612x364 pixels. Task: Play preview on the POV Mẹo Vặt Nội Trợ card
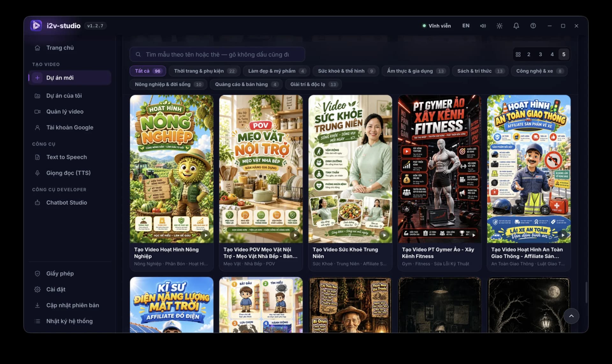click(x=295, y=235)
